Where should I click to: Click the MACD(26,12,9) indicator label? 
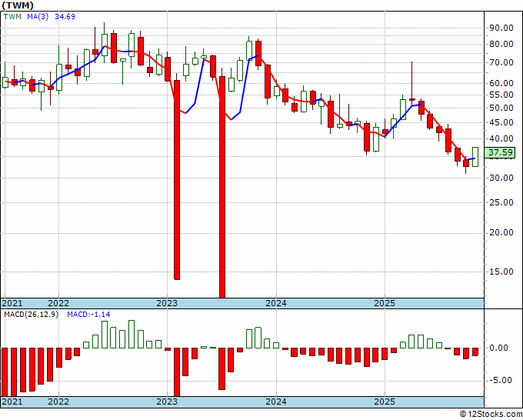click(x=31, y=315)
